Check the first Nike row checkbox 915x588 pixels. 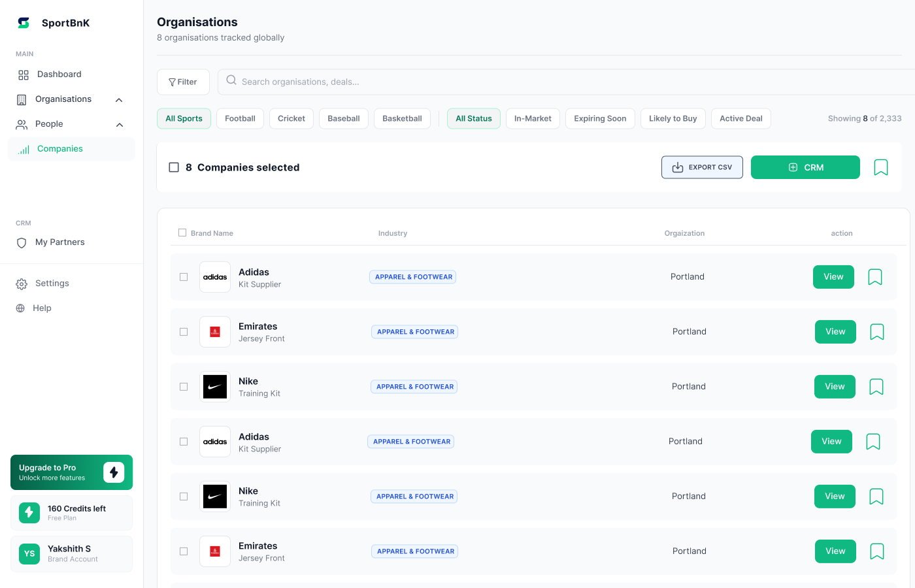click(184, 387)
